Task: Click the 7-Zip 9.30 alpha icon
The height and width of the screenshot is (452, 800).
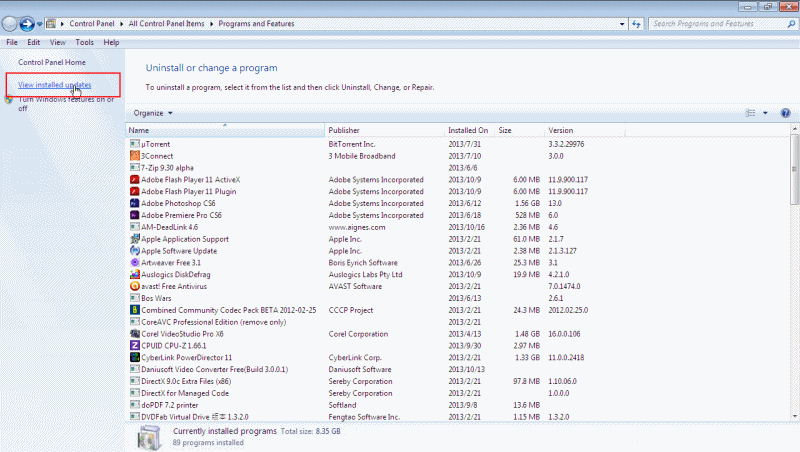Action: coord(135,167)
